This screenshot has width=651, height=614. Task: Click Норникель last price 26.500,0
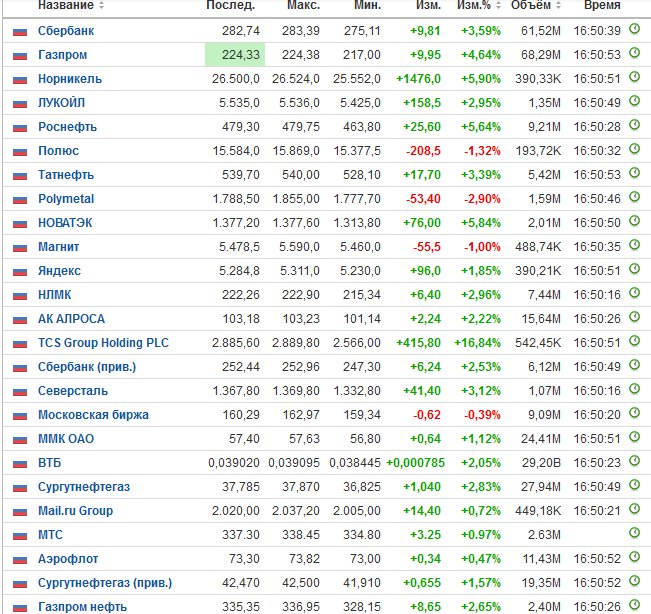[x=236, y=79]
